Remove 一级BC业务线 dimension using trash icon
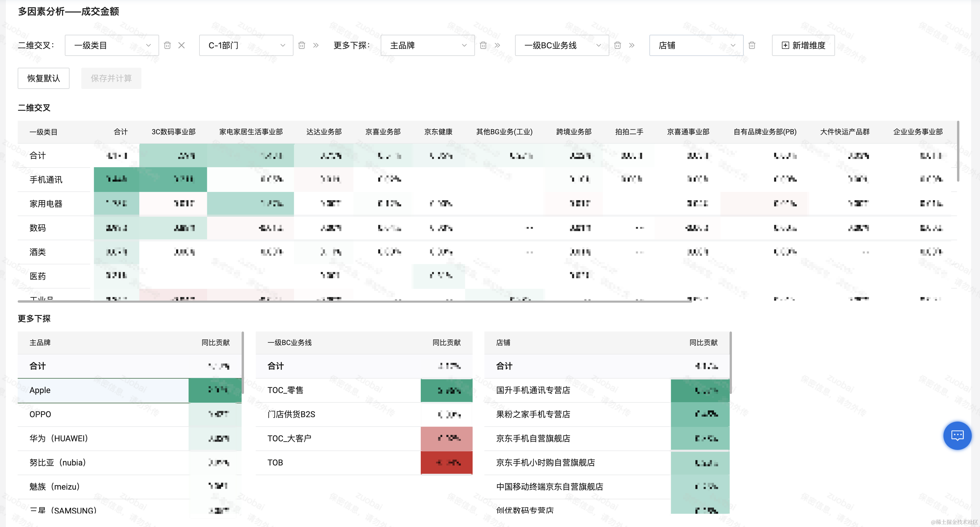 click(x=618, y=45)
